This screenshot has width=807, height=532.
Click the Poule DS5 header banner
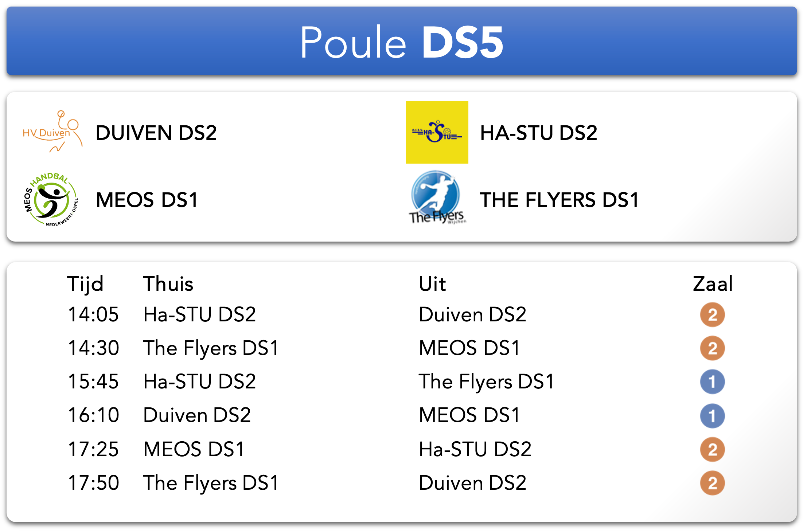coord(402,41)
